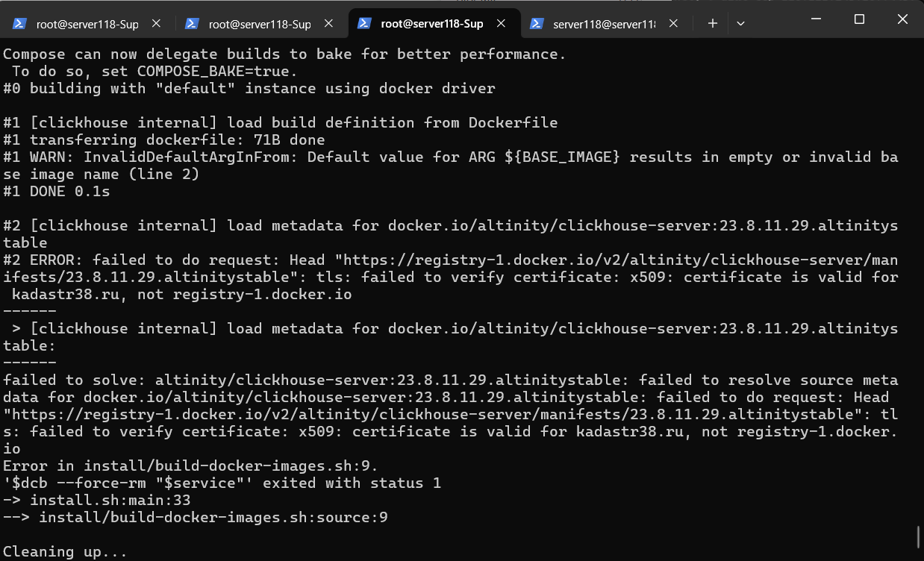
Task: Close the second root@server118 tab
Action: click(328, 24)
